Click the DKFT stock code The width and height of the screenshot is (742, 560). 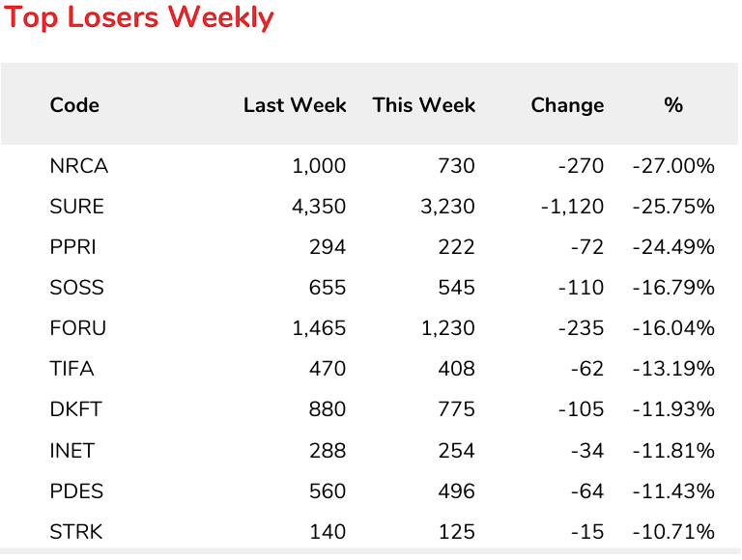[75, 409]
